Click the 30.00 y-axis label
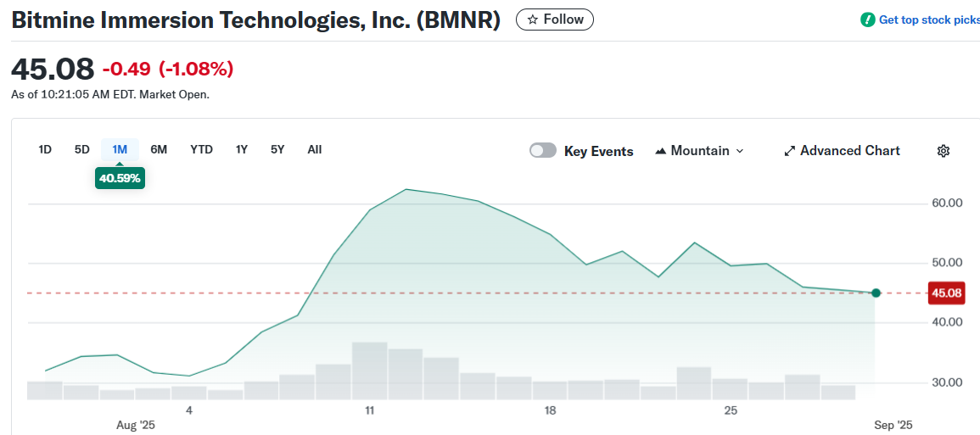The image size is (980, 435). [947, 382]
